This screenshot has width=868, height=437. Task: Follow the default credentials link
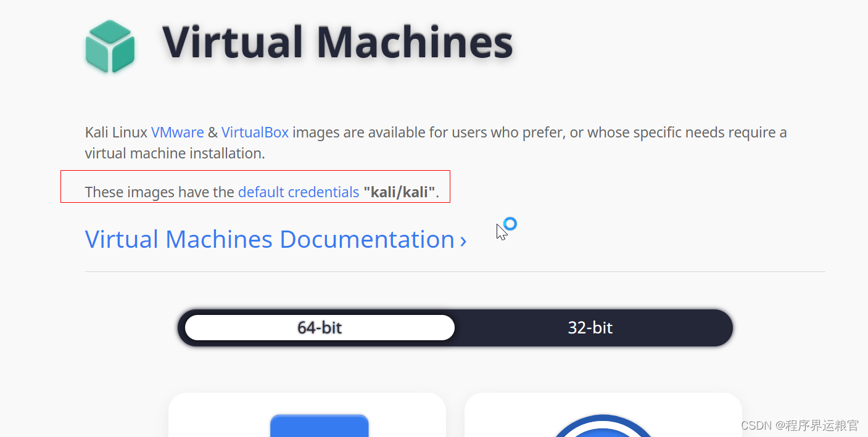pyautogui.click(x=299, y=192)
